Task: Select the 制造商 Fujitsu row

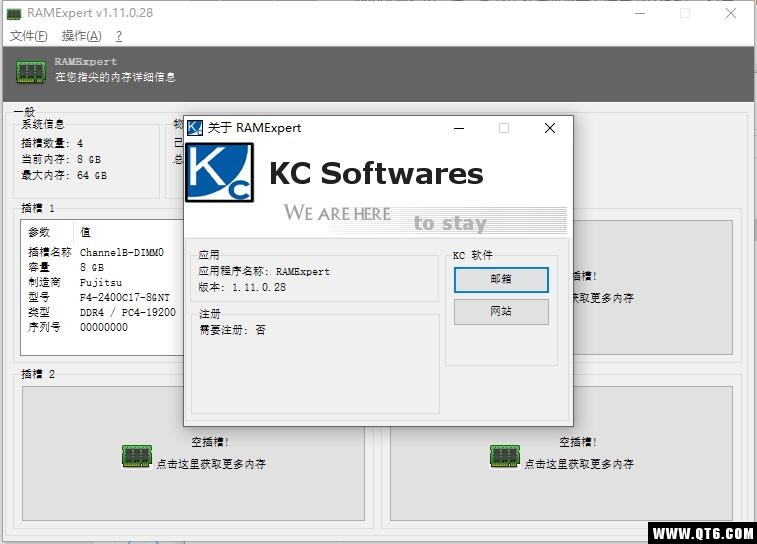Action: 102,282
